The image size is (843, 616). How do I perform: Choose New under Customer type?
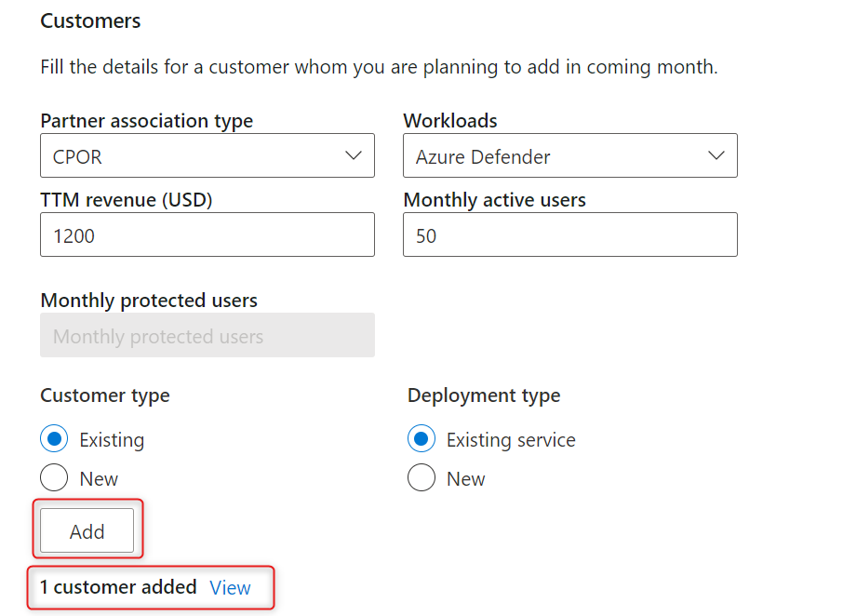pyautogui.click(x=55, y=478)
